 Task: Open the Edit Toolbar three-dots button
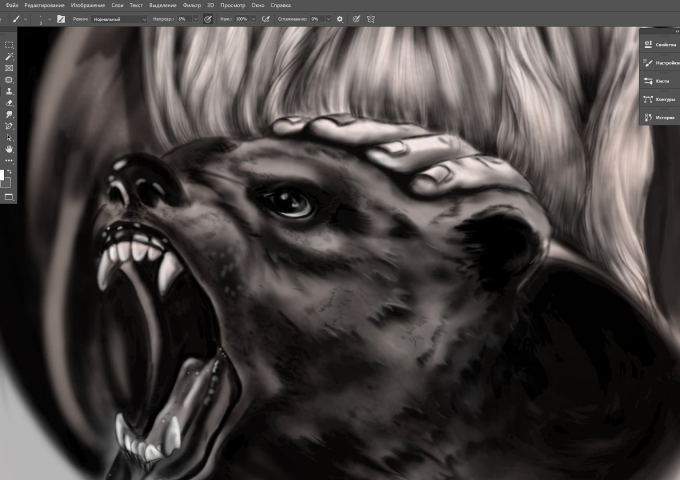[9, 160]
